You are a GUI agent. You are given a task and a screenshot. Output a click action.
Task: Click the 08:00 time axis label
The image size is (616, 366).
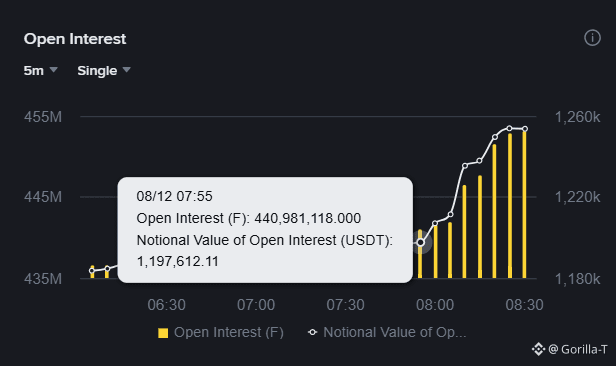[x=435, y=305]
